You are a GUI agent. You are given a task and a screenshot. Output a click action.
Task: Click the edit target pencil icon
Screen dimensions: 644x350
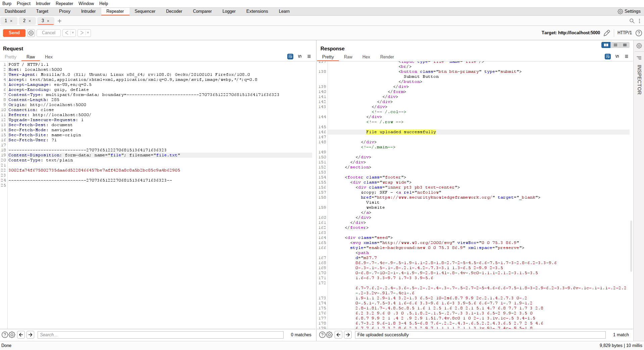click(607, 33)
